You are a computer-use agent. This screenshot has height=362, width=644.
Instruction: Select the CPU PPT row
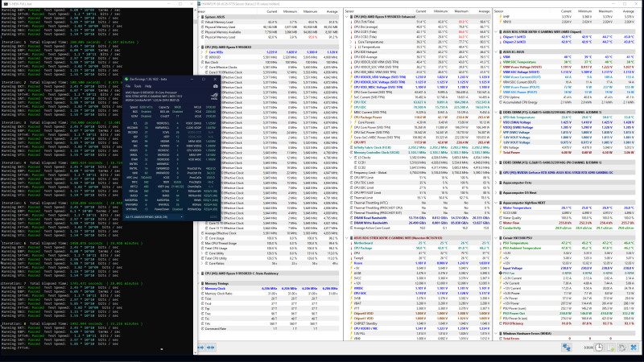coord(419,142)
